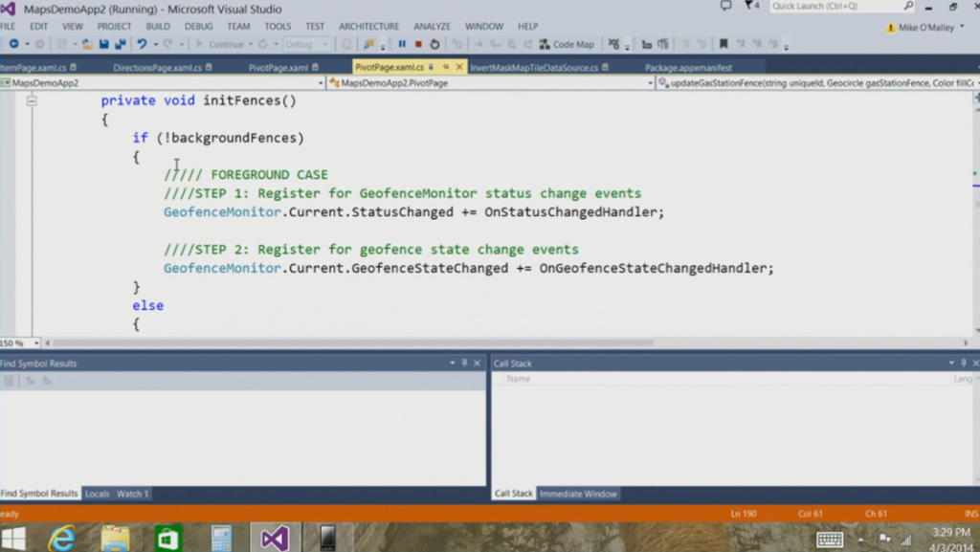Open Call Stack window options dropdown

click(951, 363)
